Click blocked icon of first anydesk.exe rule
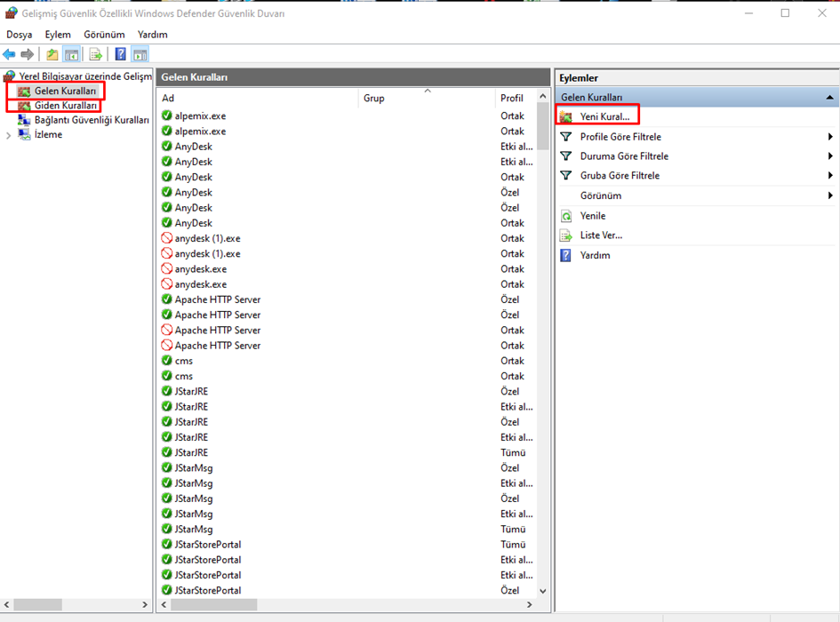 166,268
